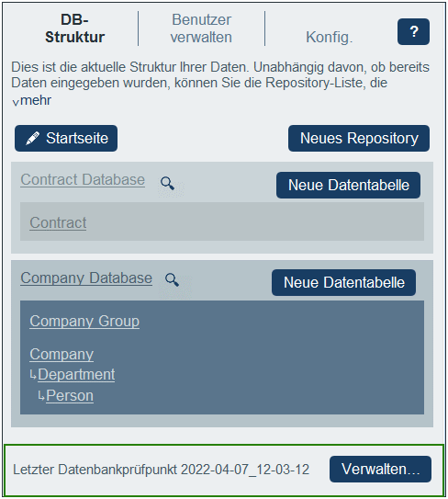The width and height of the screenshot is (448, 499).
Task: Click the pencil icon on Startseite button
Action: click(x=32, y=139)
